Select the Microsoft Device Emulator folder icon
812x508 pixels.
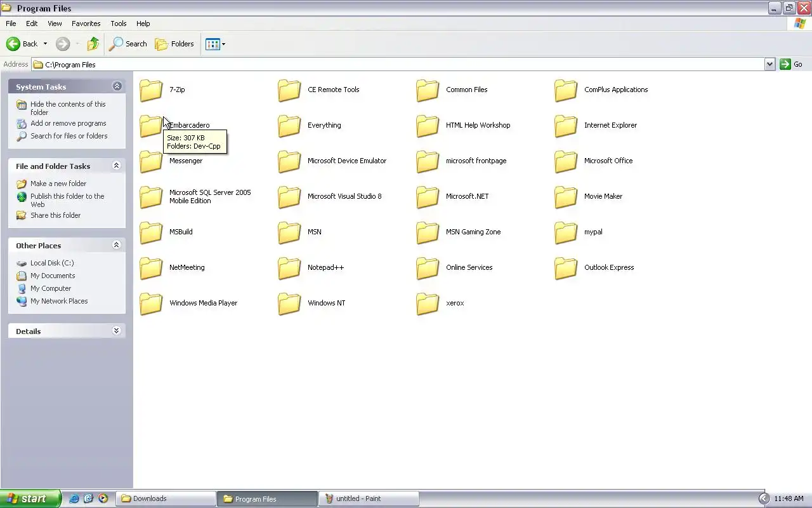click(289, 161)
